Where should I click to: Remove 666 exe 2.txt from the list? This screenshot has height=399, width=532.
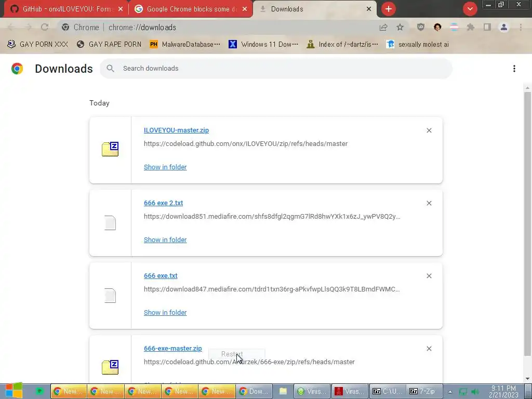coord(429,203)
